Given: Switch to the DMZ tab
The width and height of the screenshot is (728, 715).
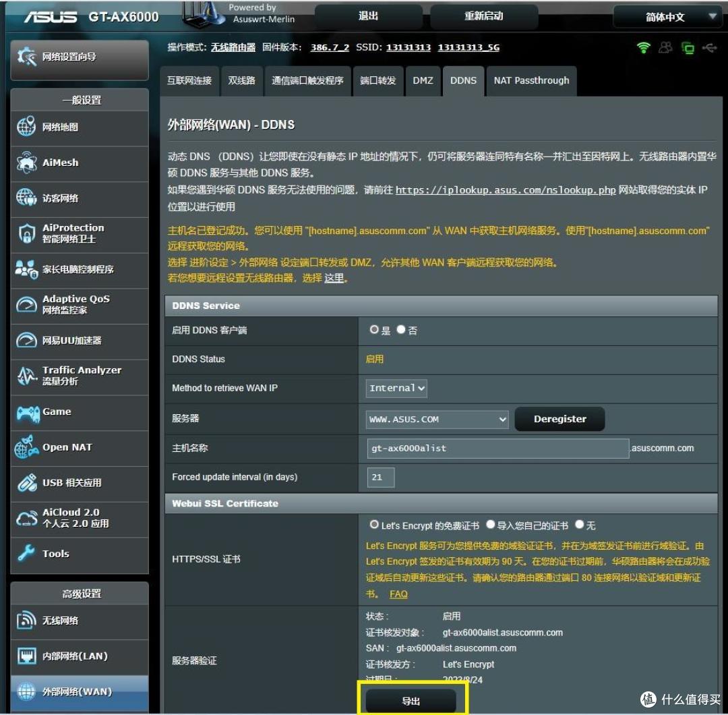Looking at the screenshot, I should 423,80.
